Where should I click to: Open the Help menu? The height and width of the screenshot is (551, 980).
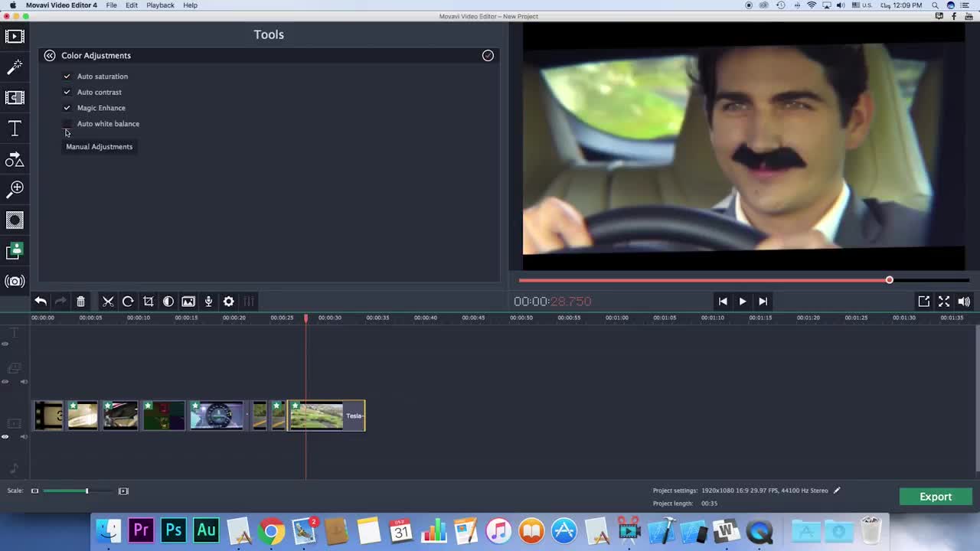coord(191,5)
